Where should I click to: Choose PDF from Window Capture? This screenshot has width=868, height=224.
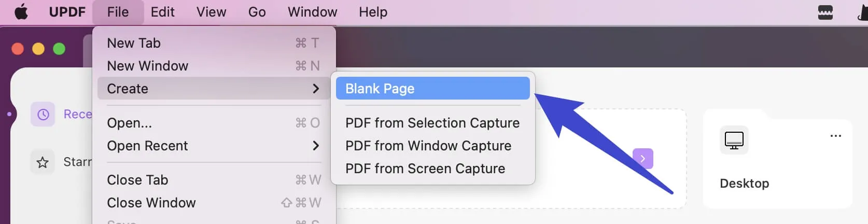(428, 146)
